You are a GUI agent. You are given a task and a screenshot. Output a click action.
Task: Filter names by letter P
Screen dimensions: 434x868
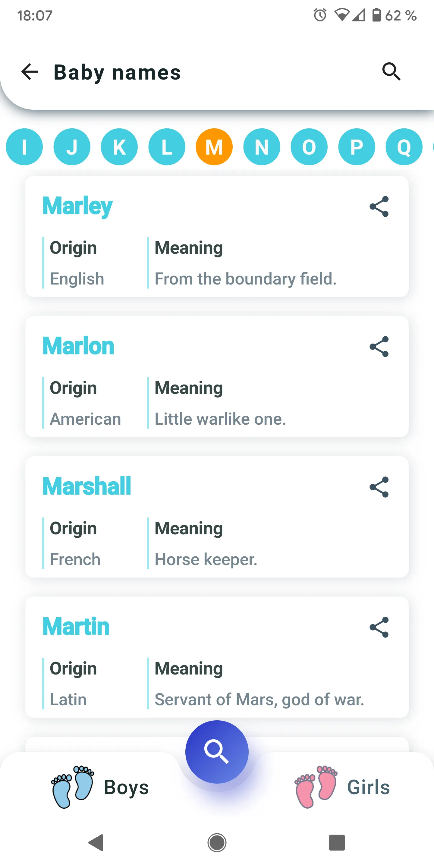pyautogui.click(x=357, y=147)
